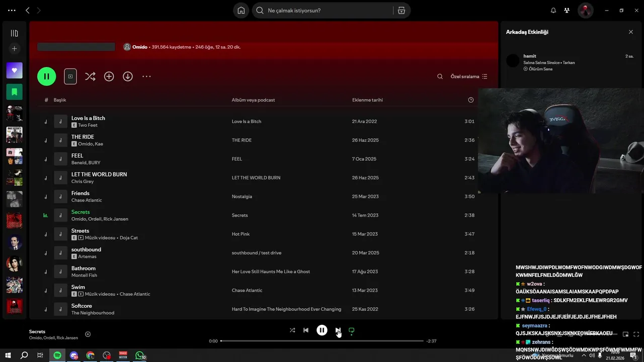Collapse Your Library sidebar icon
Screen dimensions: 644x362
[14, 33]
